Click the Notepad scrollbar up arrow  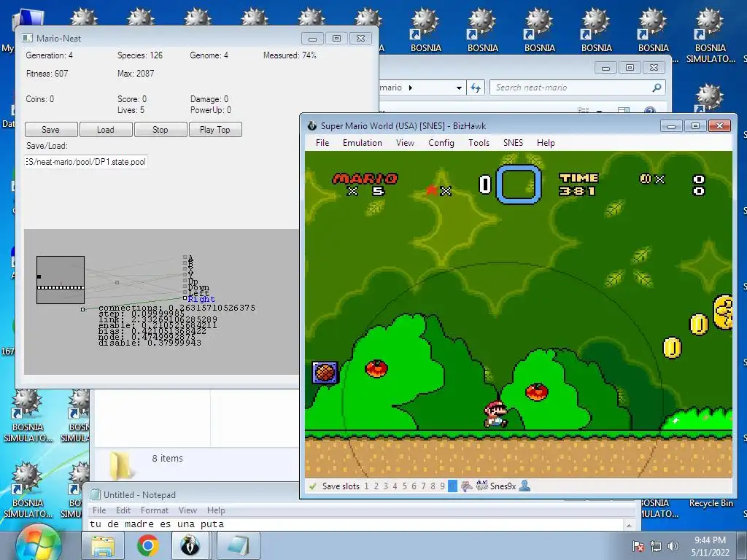(629, 525)
